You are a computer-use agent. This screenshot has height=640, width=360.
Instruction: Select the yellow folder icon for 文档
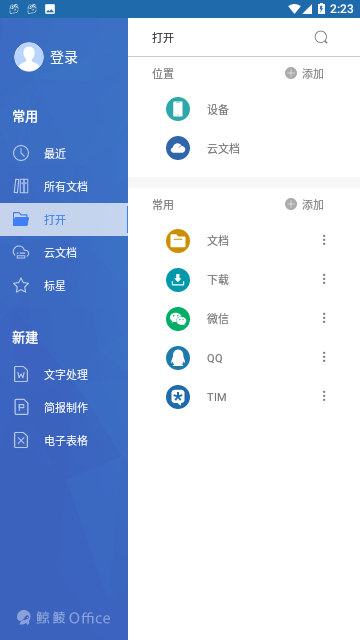[178, 241]
